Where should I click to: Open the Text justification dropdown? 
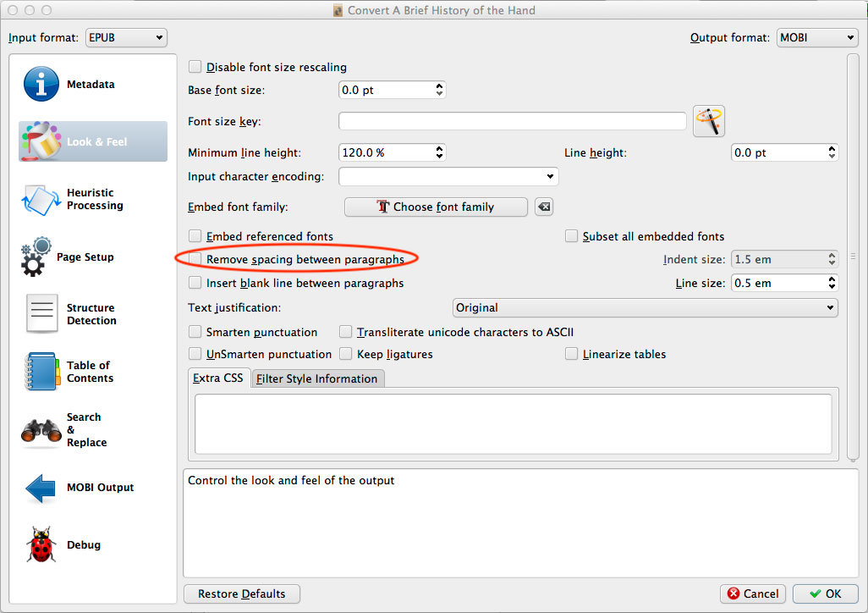pyautogui.click(x=645, y=307)
